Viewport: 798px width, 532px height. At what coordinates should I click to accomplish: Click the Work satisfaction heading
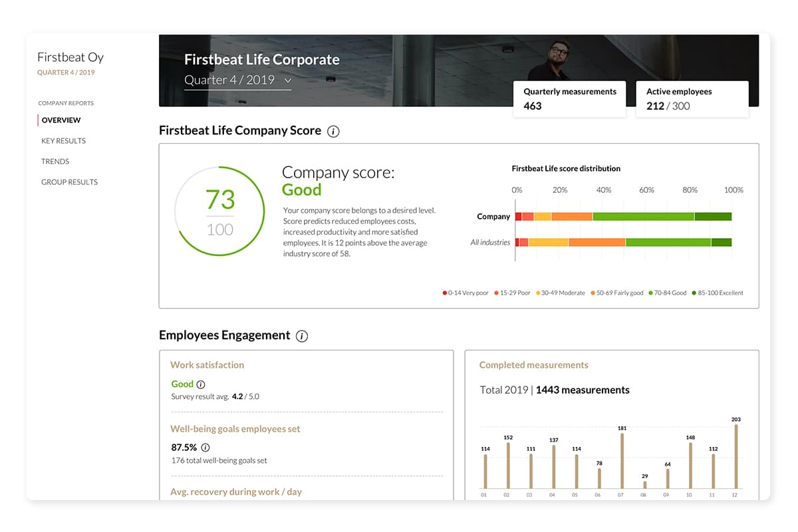[207, 365]
